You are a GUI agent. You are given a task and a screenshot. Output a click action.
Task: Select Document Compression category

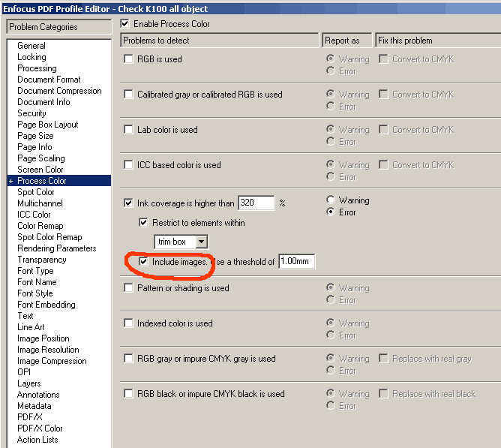pyautogui.click(x=59, y=91)
